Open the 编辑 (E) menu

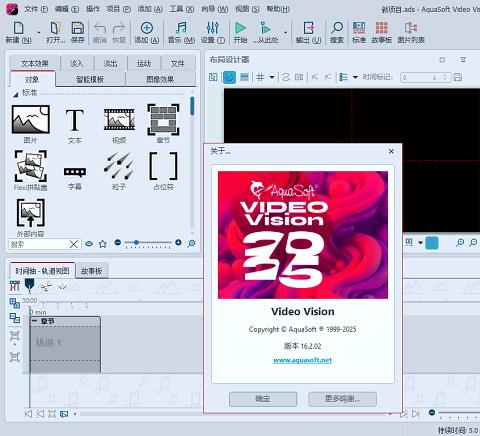pos(67,9)
